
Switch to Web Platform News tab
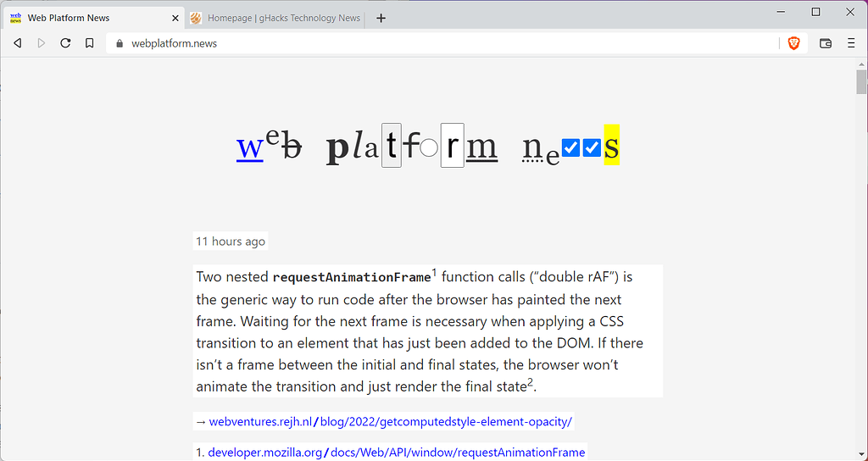pyautogui.click(x=93, y=19)
